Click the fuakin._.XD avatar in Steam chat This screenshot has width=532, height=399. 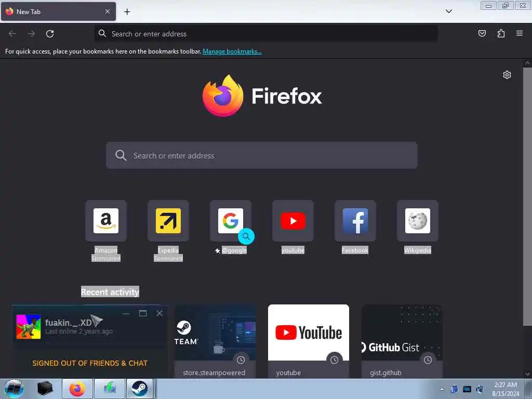(x=29, y=326)
